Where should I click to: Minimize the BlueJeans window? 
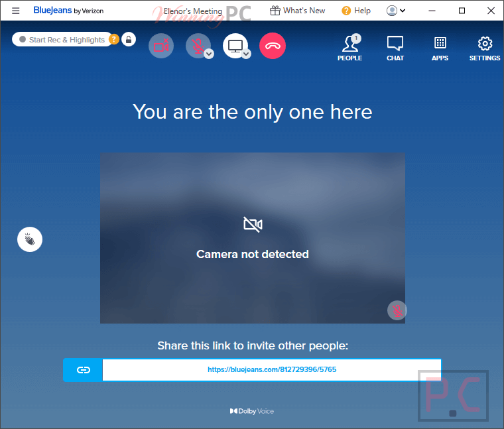click(x=432, y=11)
